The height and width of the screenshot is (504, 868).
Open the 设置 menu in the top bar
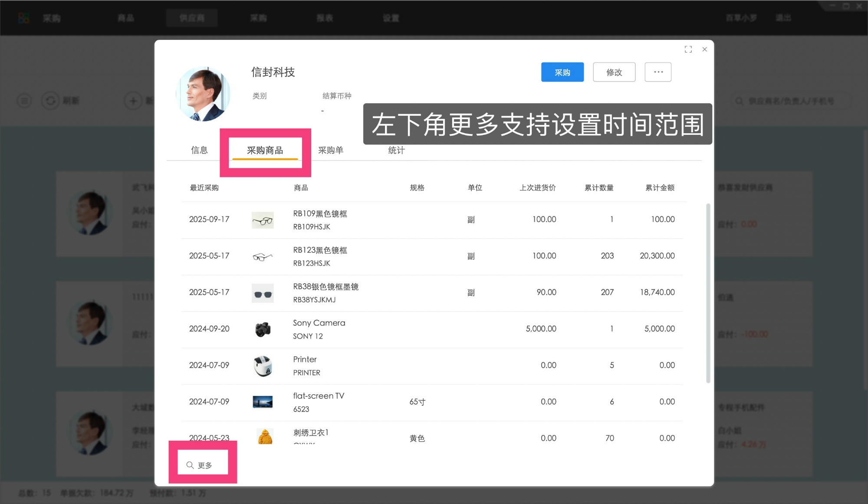coord(390,18)
